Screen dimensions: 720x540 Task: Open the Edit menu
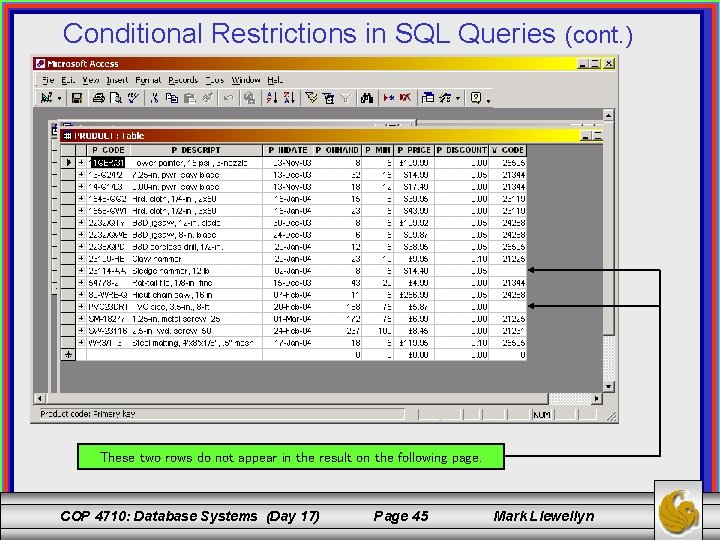point(68,80)
